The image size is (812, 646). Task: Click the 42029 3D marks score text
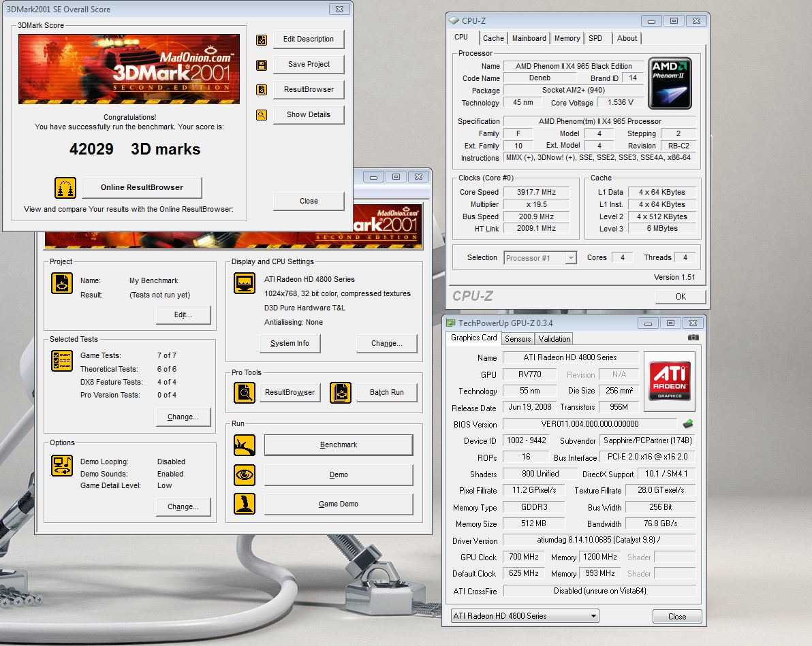[x=135, y=149]
